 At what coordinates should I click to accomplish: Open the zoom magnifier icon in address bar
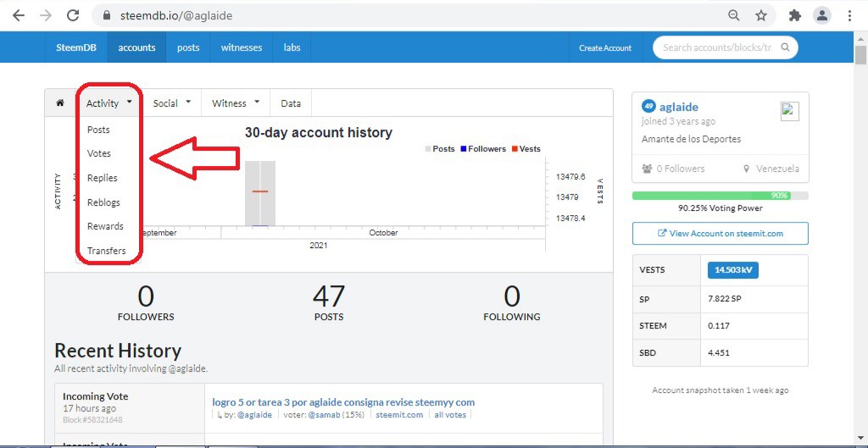coord(734,15)
